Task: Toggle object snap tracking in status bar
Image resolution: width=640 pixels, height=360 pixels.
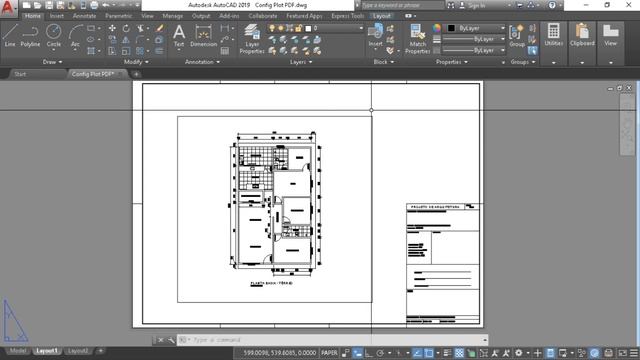Action: (417, 353)
